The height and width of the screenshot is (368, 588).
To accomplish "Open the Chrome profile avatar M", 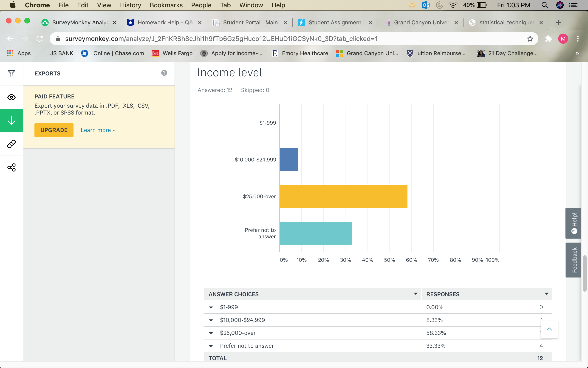I will click(x=563, y=39).
